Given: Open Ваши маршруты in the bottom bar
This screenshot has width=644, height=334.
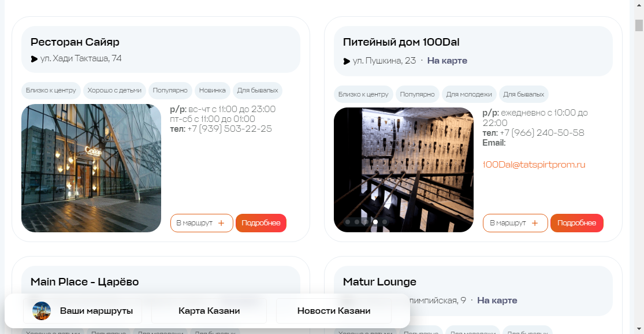Looking at the screenshot, I should [83, 311].
